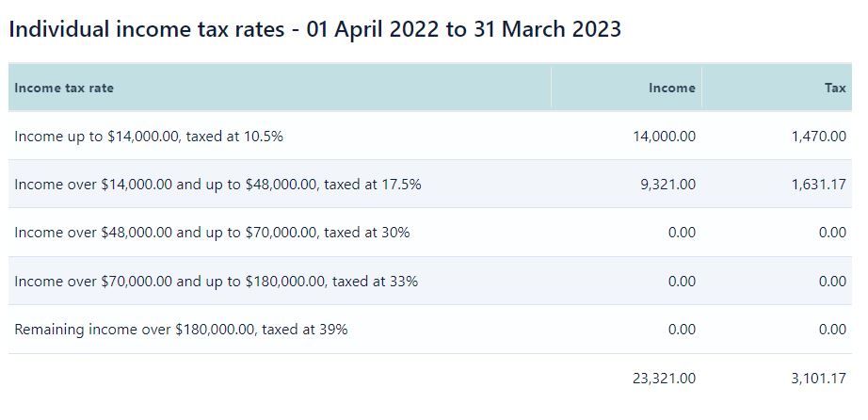The width and height of the screenshot is (868, 420).
Task: Select the page heading about individual income tax rates
Action: coord(315,29)
